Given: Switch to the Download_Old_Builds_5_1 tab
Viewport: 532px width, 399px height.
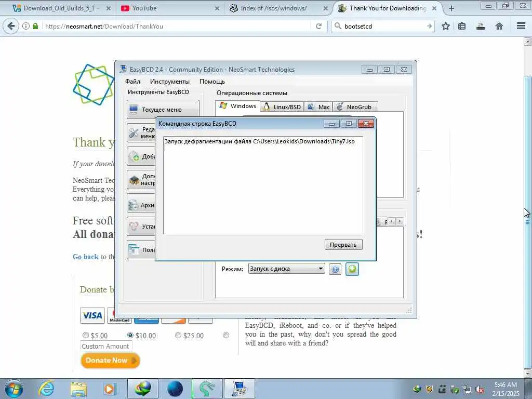Looking at the screenshot, I should tap(58, 8).
